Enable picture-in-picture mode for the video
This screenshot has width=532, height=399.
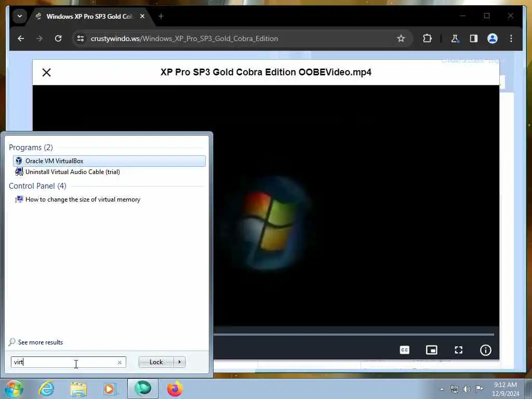(x=432, y=350)
